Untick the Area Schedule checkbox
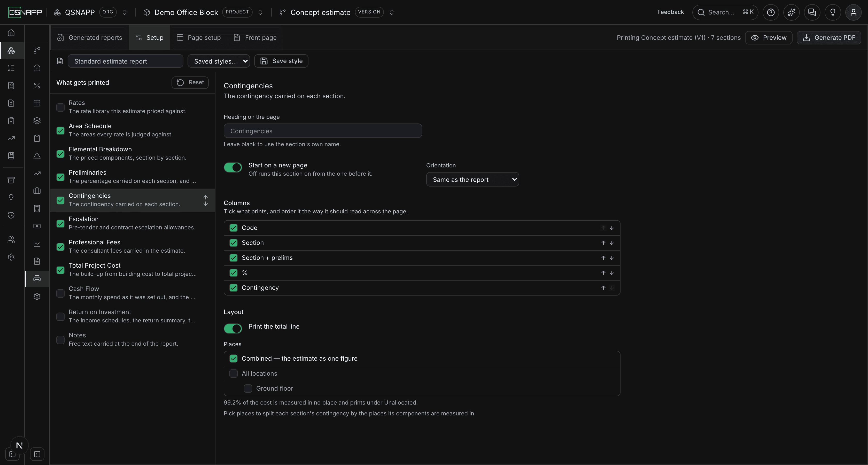This screenshot has height=465, width=868. pos(60,131)
